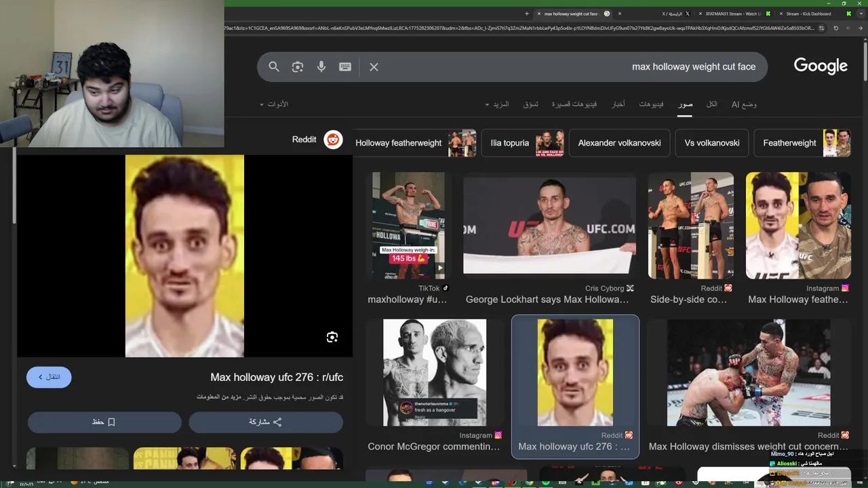The height and width of the screenshot is (488, 868).
Task: Open the Conor McGregor commenting thumbnail
Action: click(x=435, y=373)
